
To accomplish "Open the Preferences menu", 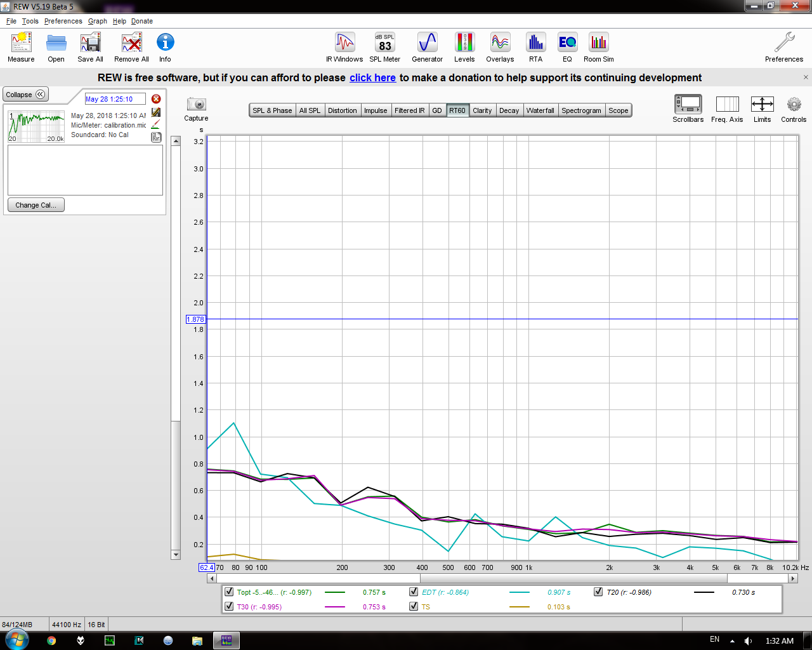I will click(63, 21).
